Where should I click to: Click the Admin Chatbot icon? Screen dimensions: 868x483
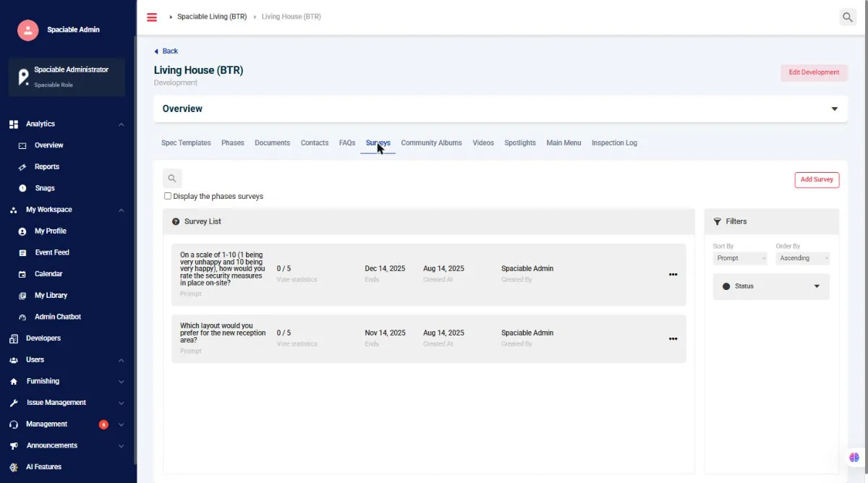[22, 317]
